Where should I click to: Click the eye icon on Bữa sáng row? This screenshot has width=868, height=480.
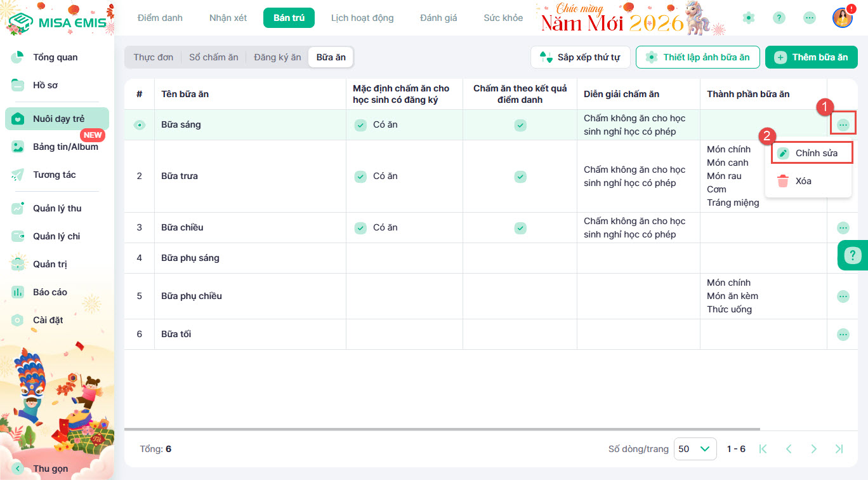click(140, 125)
